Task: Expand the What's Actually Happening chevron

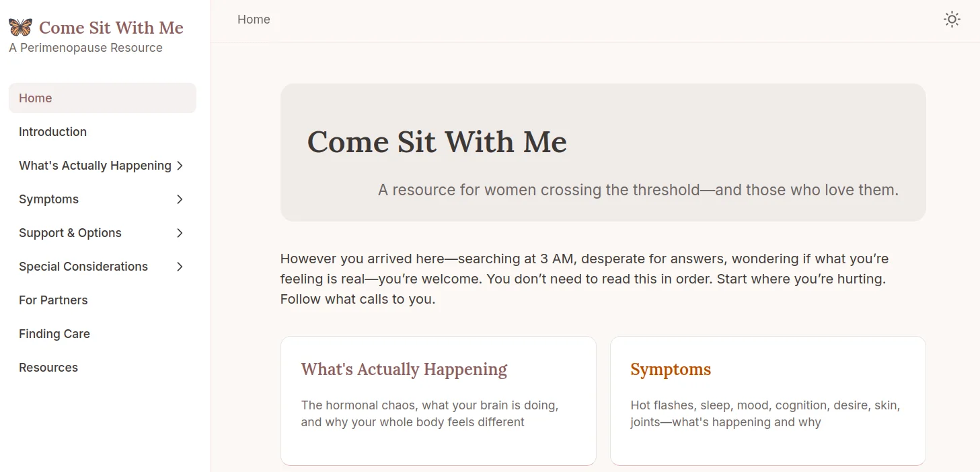Action: (x=179, y=165)
